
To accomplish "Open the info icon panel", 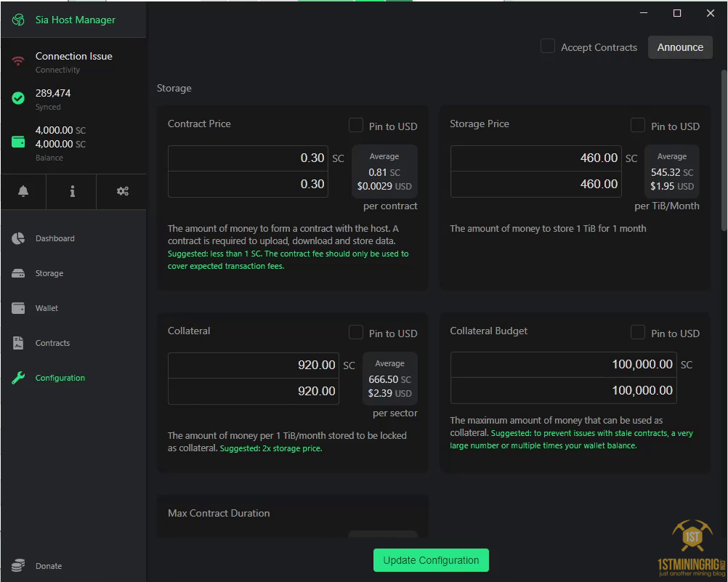I will [x=73, y=191].
